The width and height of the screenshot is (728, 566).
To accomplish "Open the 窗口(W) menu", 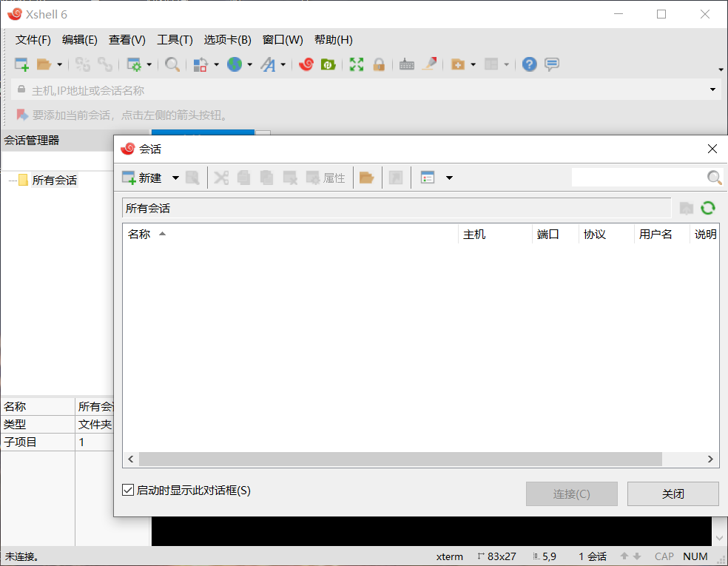I will click(x=283, y=40).
